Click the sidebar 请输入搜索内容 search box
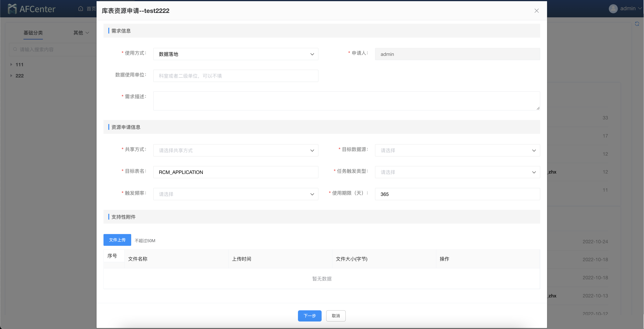The image size is (644, 329). [x=53, y=49]
